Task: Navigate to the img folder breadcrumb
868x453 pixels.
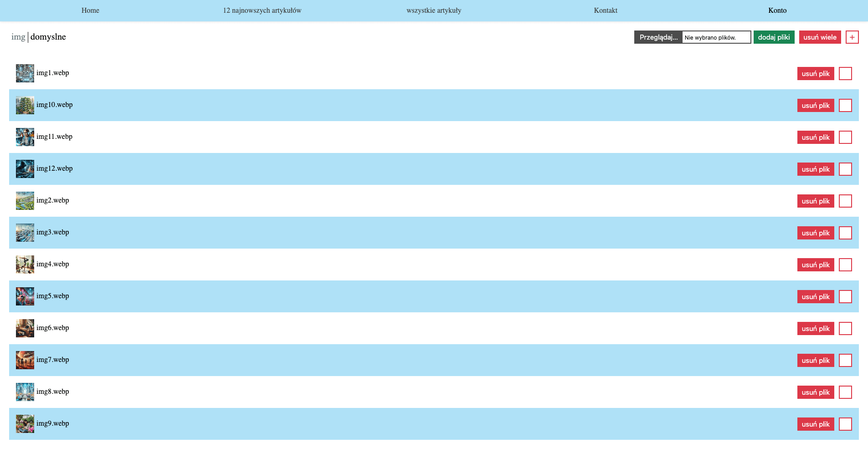Action: coord(18,37)
